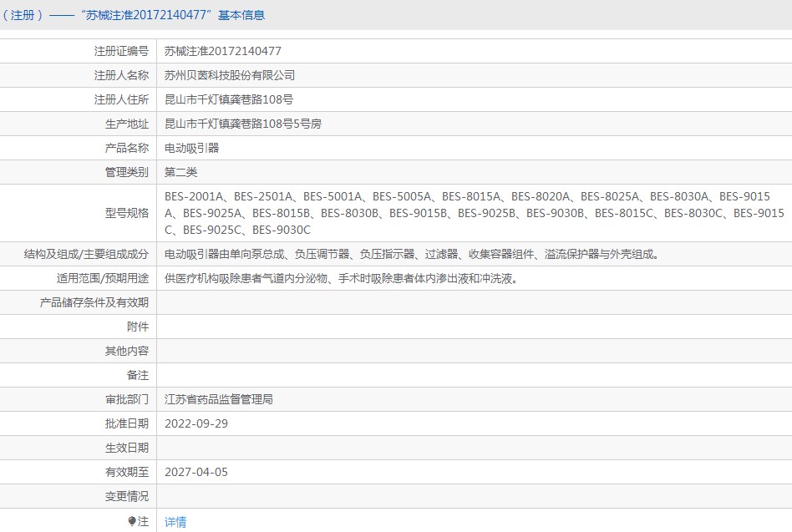Select the 型号规格 label
792x532 pixels.
click(x=127, y=213)
